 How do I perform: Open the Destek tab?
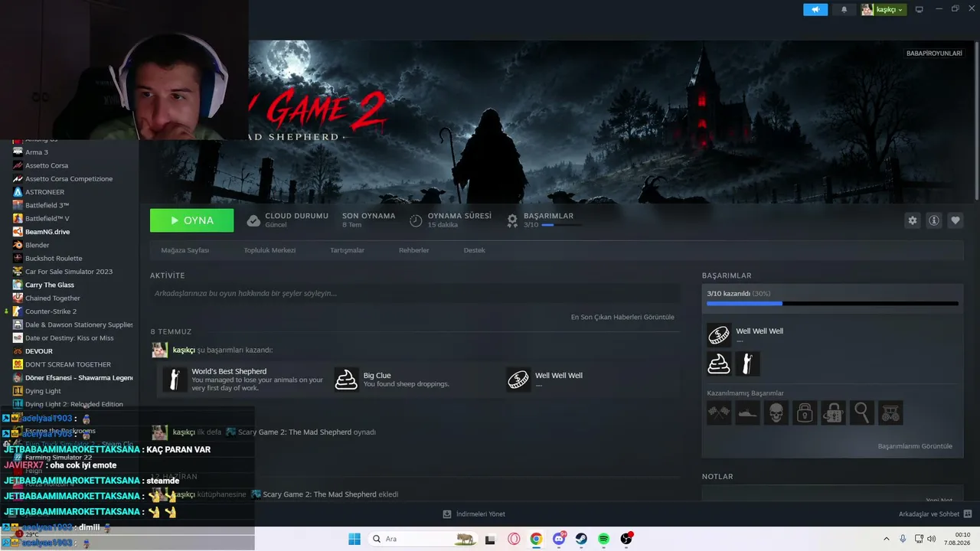[474, 250]
